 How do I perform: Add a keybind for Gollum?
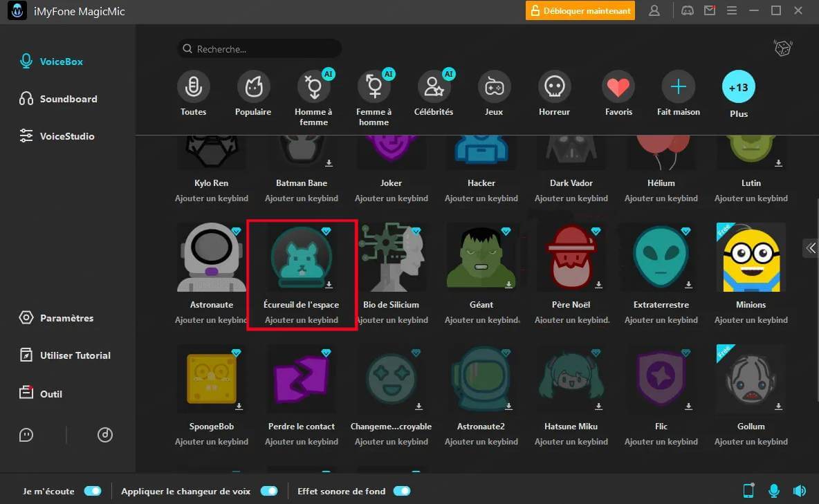point(751,442)
